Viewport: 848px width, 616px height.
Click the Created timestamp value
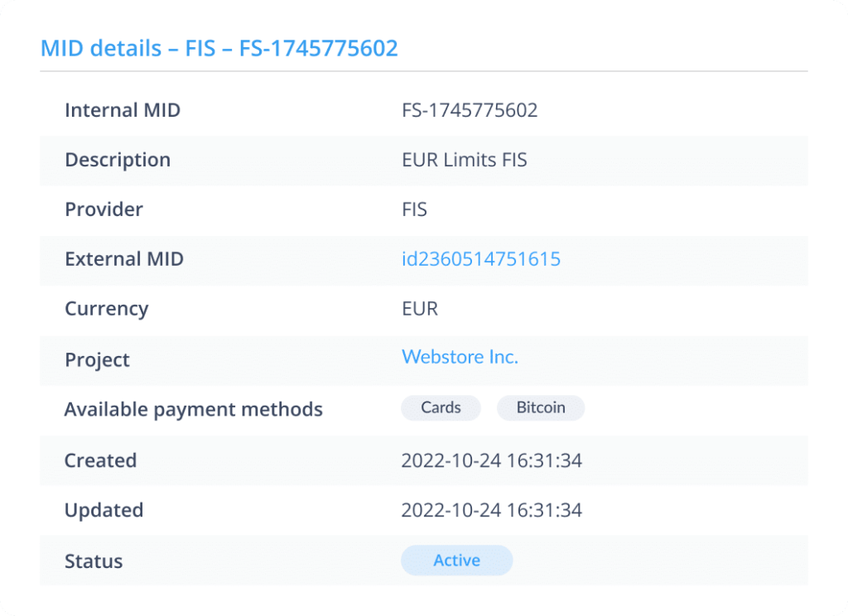tap(491, 460)
